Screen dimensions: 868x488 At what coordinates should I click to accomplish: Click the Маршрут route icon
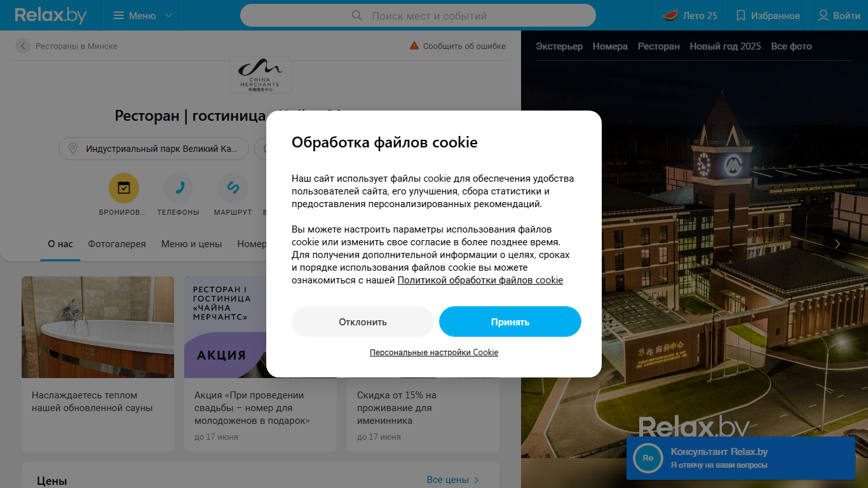[x=233, y=188]
